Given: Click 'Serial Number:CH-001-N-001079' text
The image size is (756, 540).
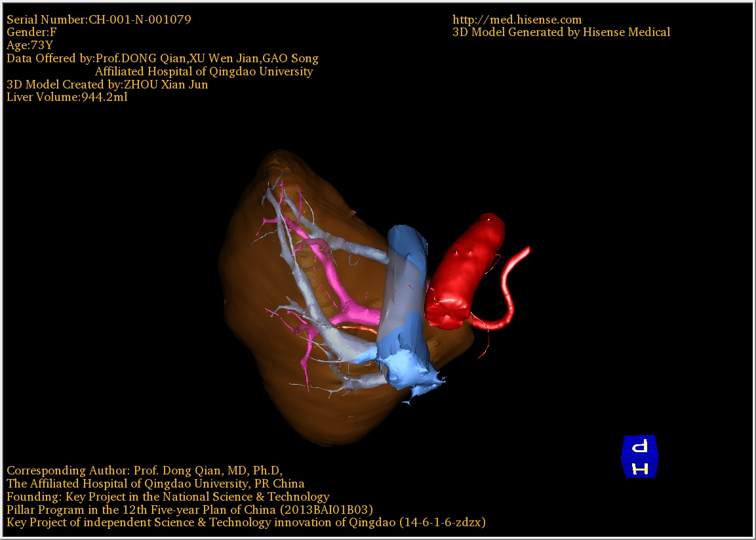Looking at the screenshot, I should coord(99,19).
